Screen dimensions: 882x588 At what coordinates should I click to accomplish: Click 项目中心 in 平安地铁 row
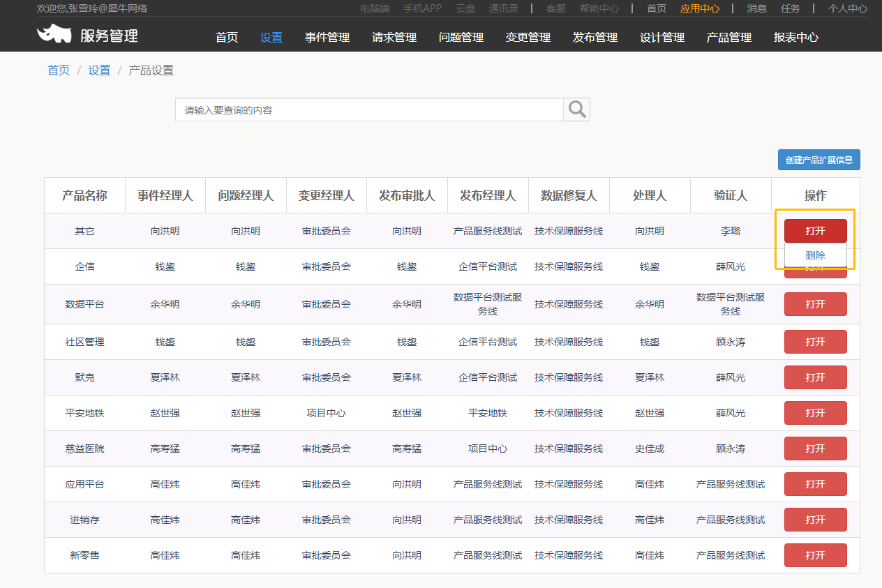(x=327, y=413)
